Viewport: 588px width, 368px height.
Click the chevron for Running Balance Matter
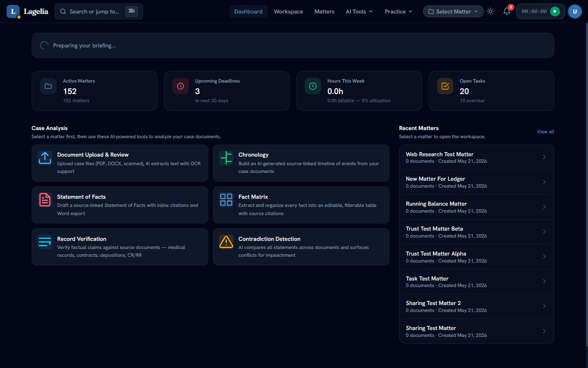click(x=544, y=207)
